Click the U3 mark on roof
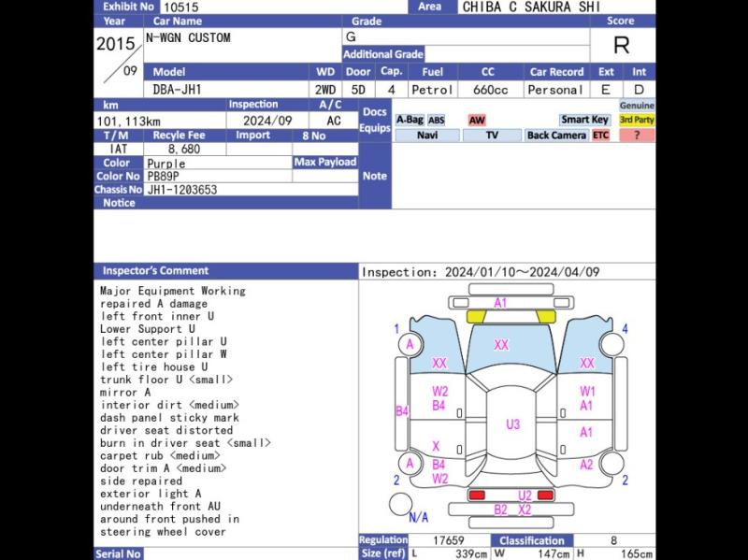This screenshot has width=748, height=560. coord(512,424)
